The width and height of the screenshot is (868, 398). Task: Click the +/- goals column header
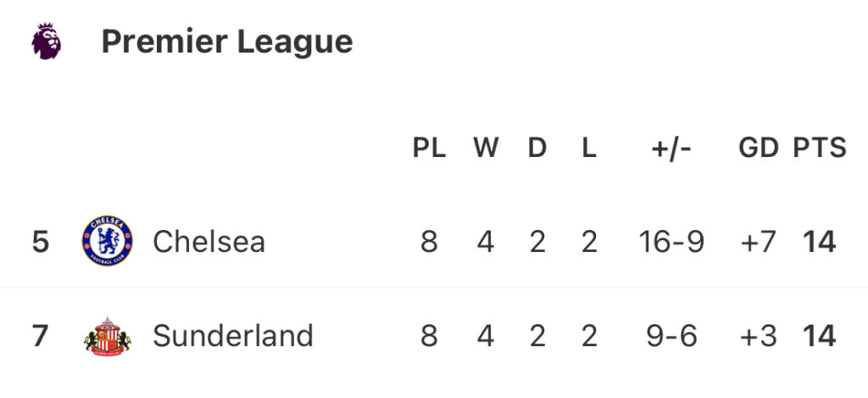pyautogui.click(x=671, y=148)
